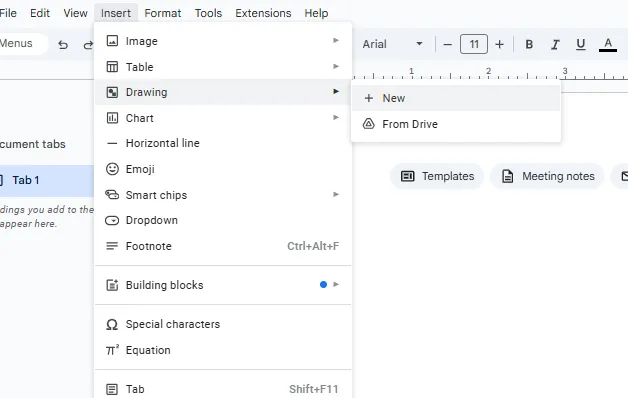628x398 pixels.
Task: Toggle Underline formatting
Action: pos(581,44)
